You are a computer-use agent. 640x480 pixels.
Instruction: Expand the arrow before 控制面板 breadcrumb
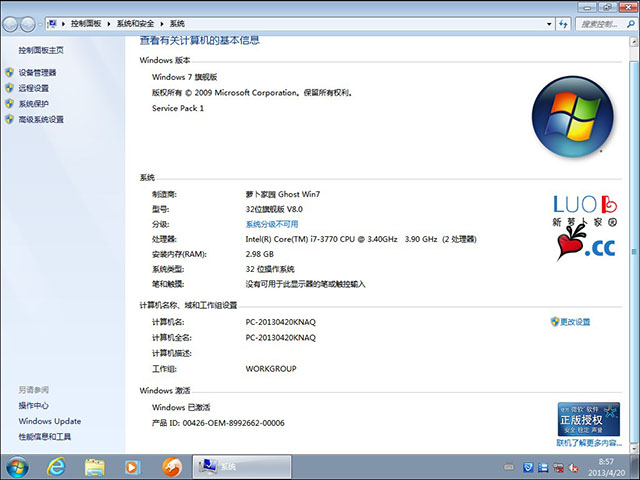[x=63, y=24]
